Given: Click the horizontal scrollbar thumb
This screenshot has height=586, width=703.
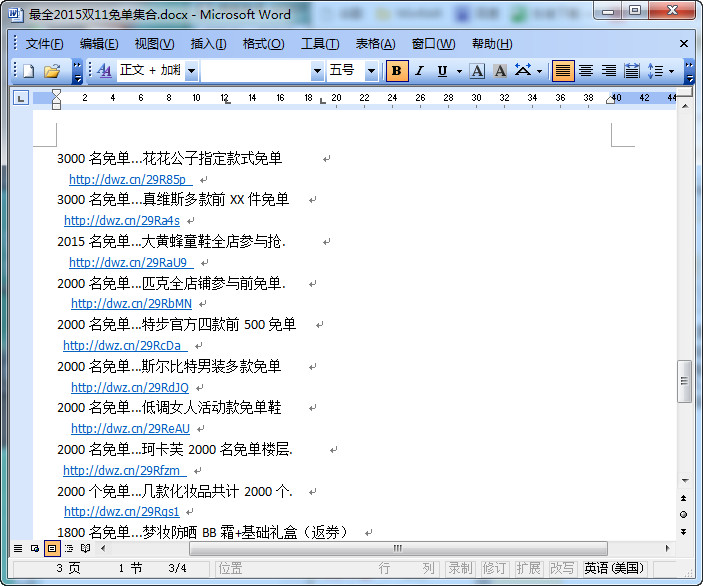Looking at the screenshot, I should pos(398,548).
